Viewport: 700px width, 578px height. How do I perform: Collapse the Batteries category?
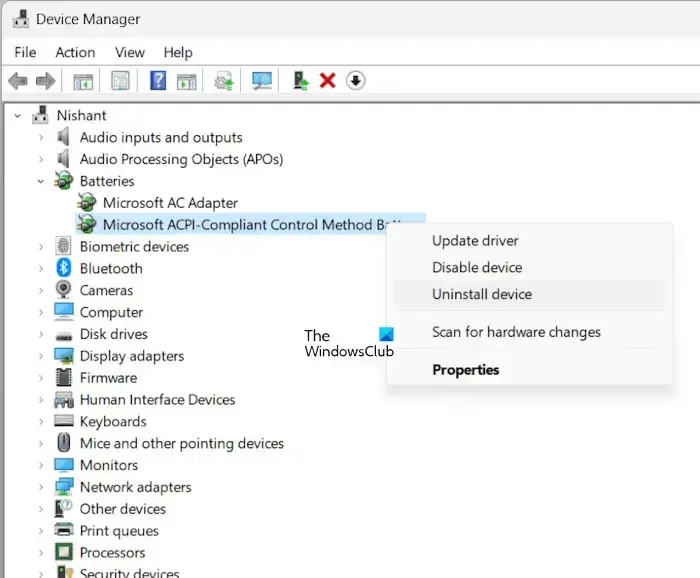pyautogui.click(x=41, y=181)
